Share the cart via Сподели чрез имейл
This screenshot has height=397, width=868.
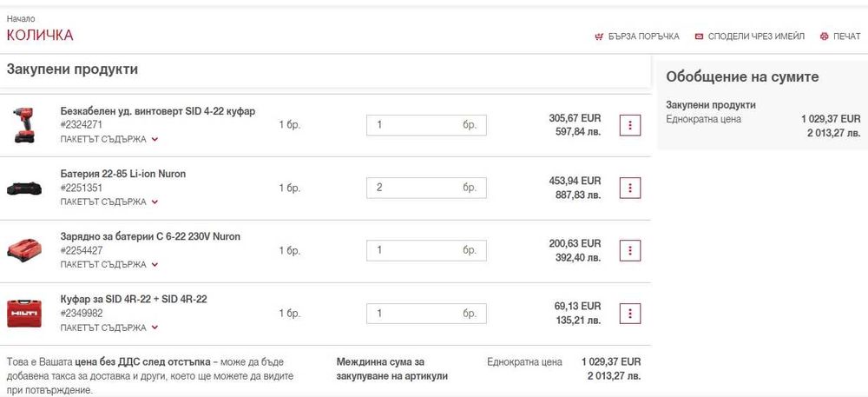[x=750, y=36]
